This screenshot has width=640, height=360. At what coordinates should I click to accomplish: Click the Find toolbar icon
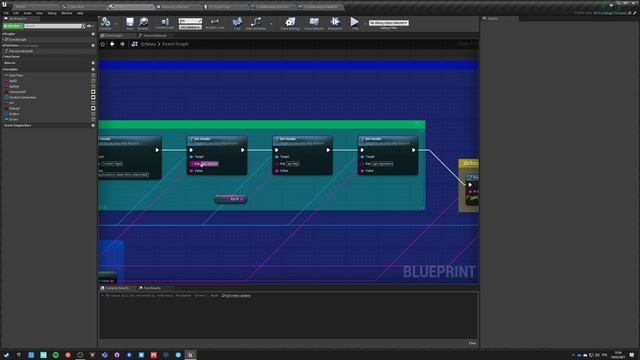(237, 23)
